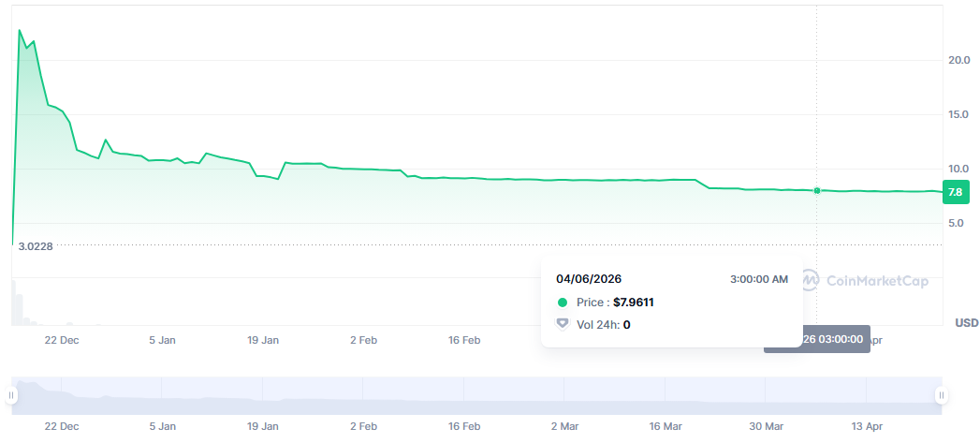Select the highlighted data point on price line
The width and height of the screenshot is (980, 443).
tap(817, 190)
